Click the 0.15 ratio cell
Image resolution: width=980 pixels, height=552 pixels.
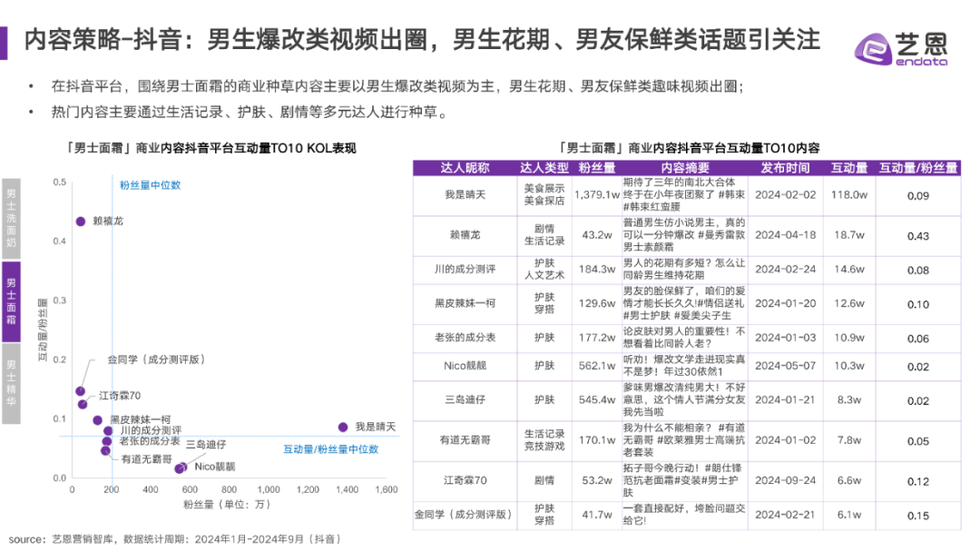tap(918, 516)
